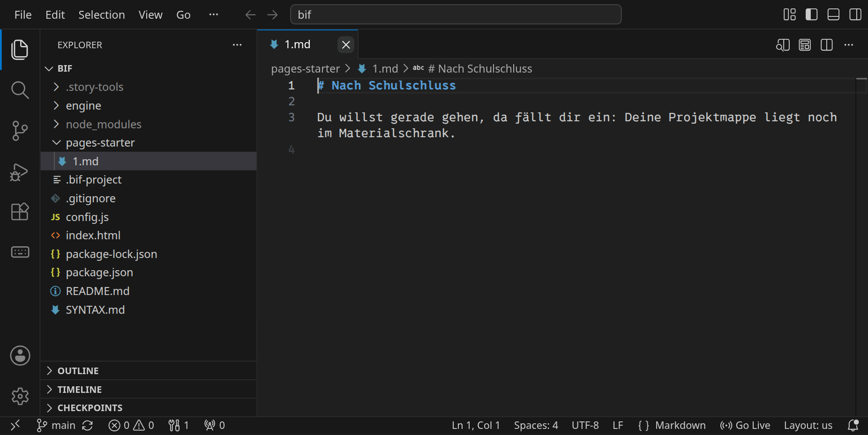Click the bif command center search box
Image resolution: width=868 pixels, height=435 pixels.
456,15
